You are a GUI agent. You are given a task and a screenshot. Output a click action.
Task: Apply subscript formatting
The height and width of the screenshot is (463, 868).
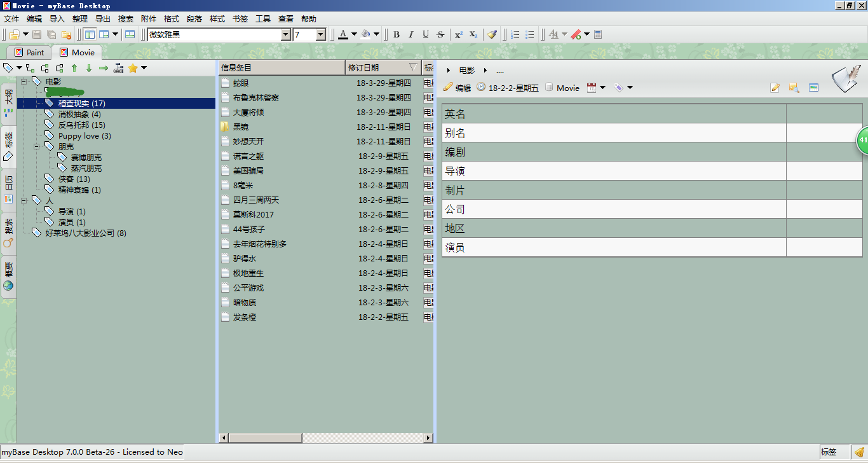(473, 34)
